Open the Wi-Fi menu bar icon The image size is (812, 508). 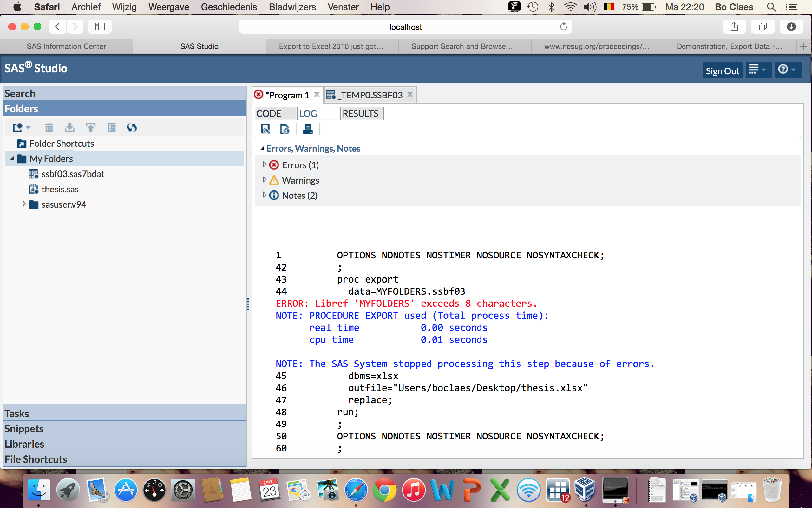click(x=570, y=7)
